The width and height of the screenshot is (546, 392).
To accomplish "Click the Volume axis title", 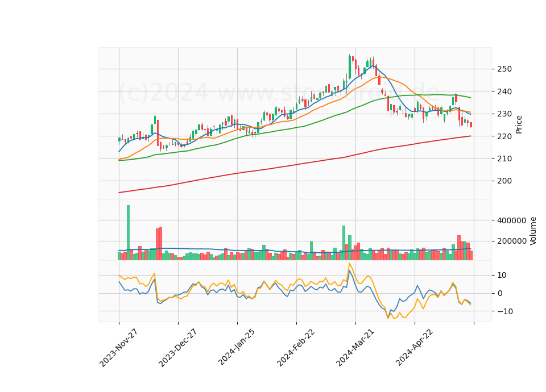I will [533, 231].
